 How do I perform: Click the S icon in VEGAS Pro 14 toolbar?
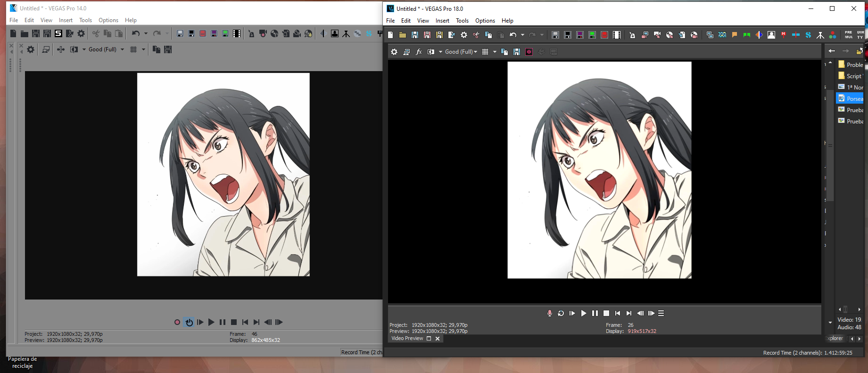click(x=58, y=33)
